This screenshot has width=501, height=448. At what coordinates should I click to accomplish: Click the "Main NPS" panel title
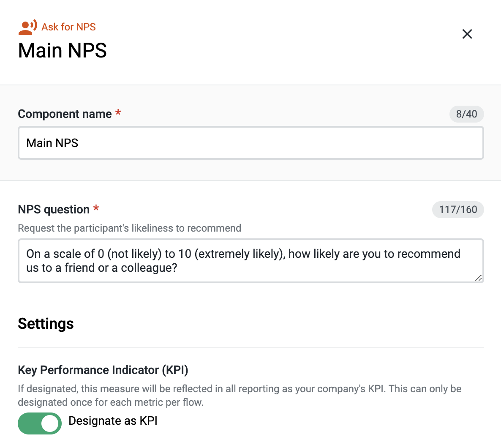pos(63,51)
